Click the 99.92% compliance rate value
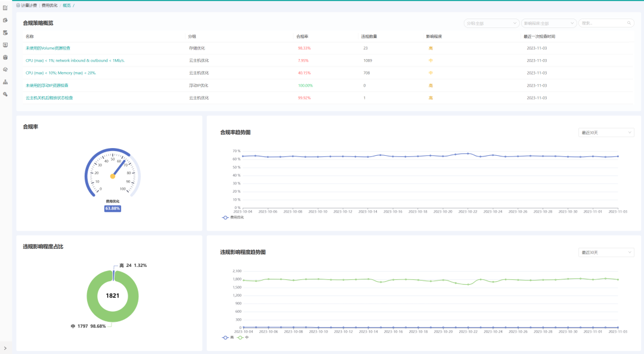Viewport: 644px width, 354px height. tap(304, 98)
